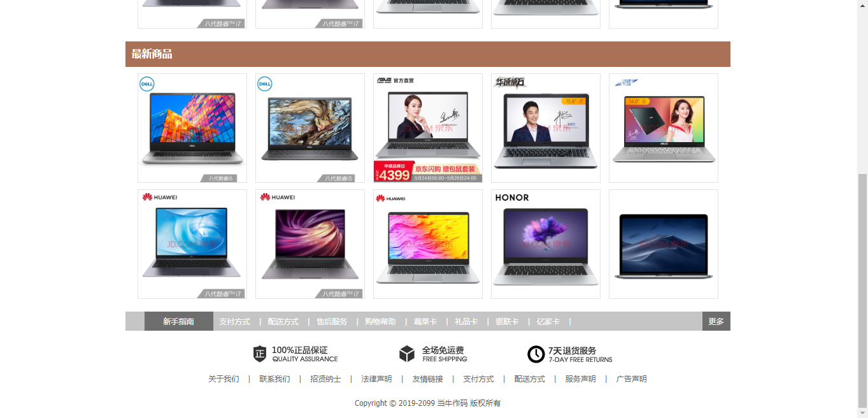Open Dell laptop with colorful geometric wallpaper
868x418 pixels.
point(192,128)
